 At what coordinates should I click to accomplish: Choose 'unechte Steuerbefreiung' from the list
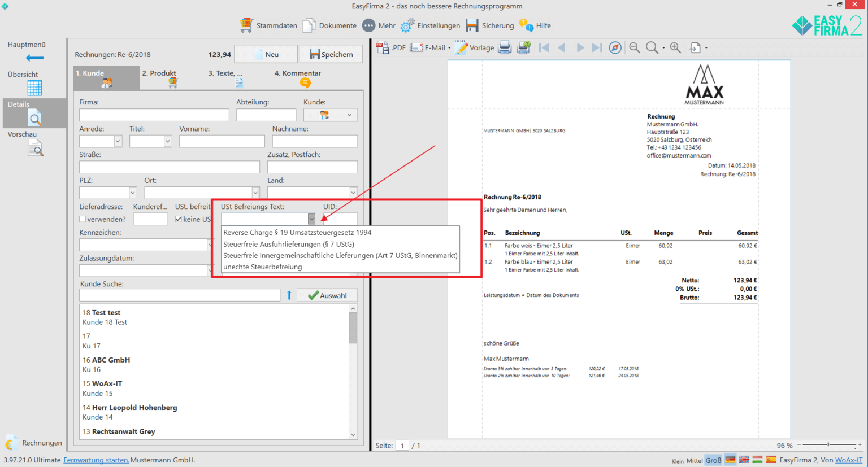pos(263,267)
